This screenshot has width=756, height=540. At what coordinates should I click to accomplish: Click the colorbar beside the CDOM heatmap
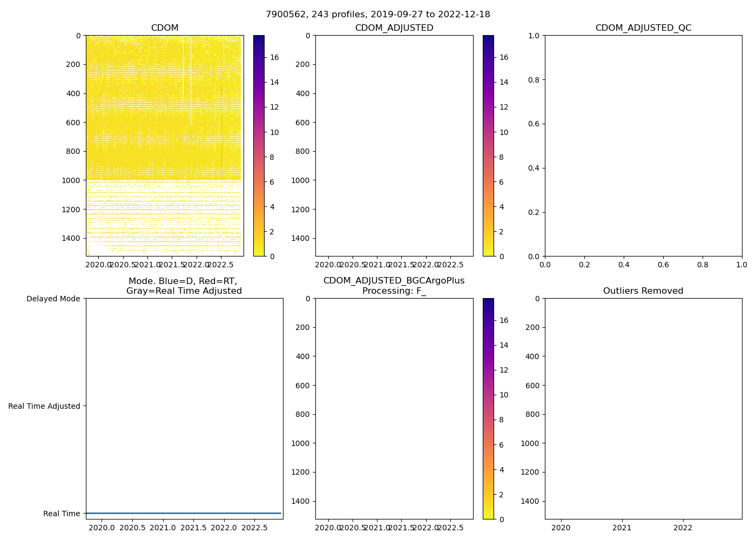(x=259, y=146)
